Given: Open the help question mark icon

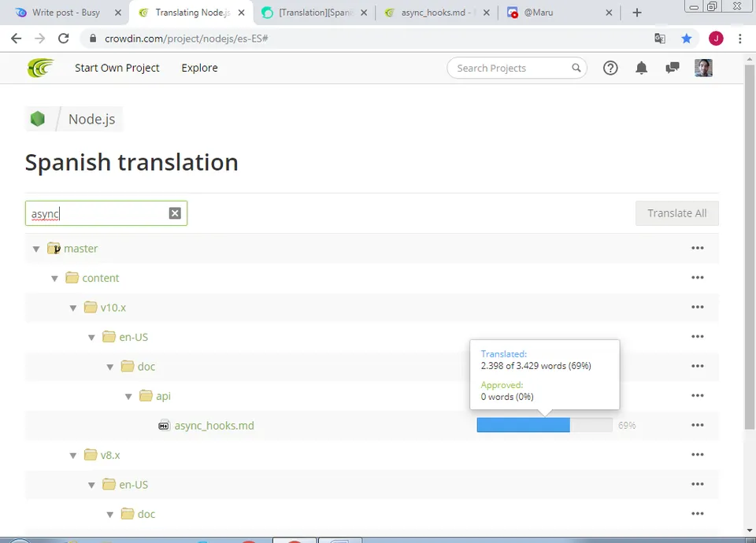Looking at the screenshot, I should coord(610,68).
